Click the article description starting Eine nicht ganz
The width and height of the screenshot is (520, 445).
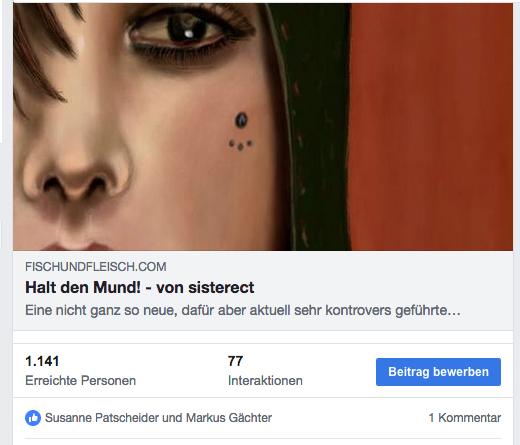tap(243, 310)
